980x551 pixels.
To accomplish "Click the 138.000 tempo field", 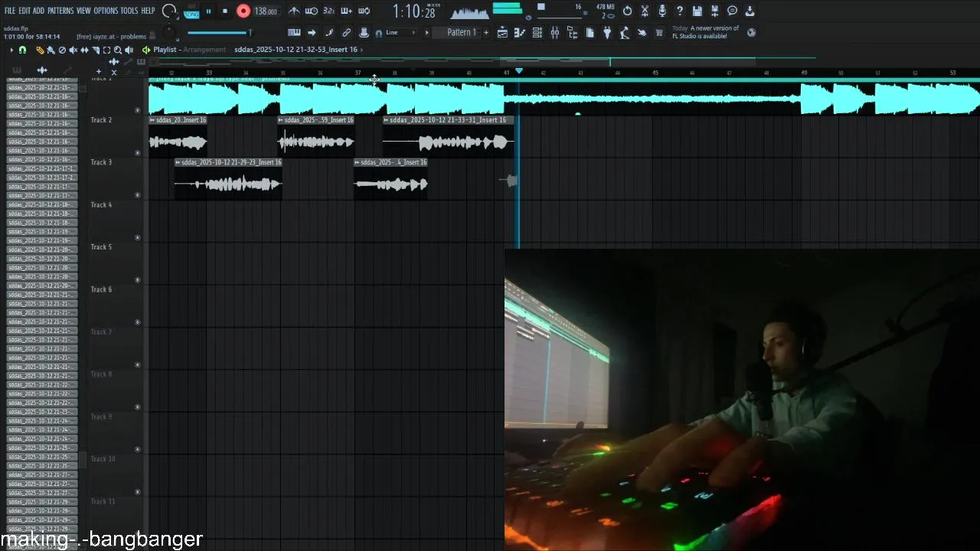I will (x=266, y=11).
